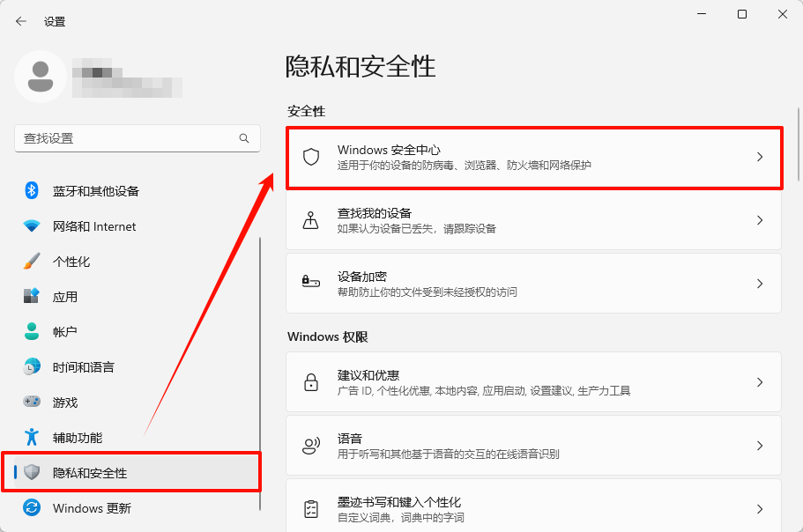Click the 设备加密 lock-drive icon
Viewport: 803px width, 532px height.
tap(311, 282)
